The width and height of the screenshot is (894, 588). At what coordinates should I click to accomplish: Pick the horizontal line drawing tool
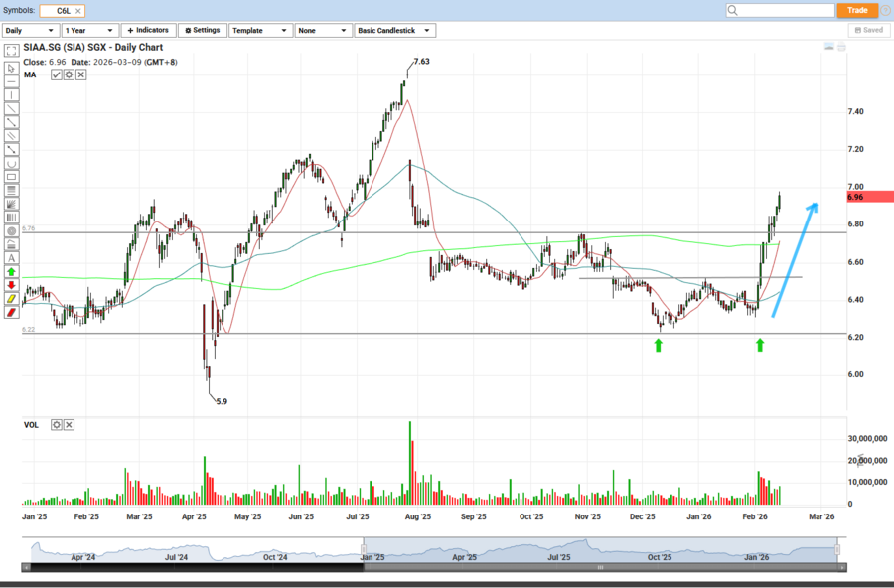[11, 81]
